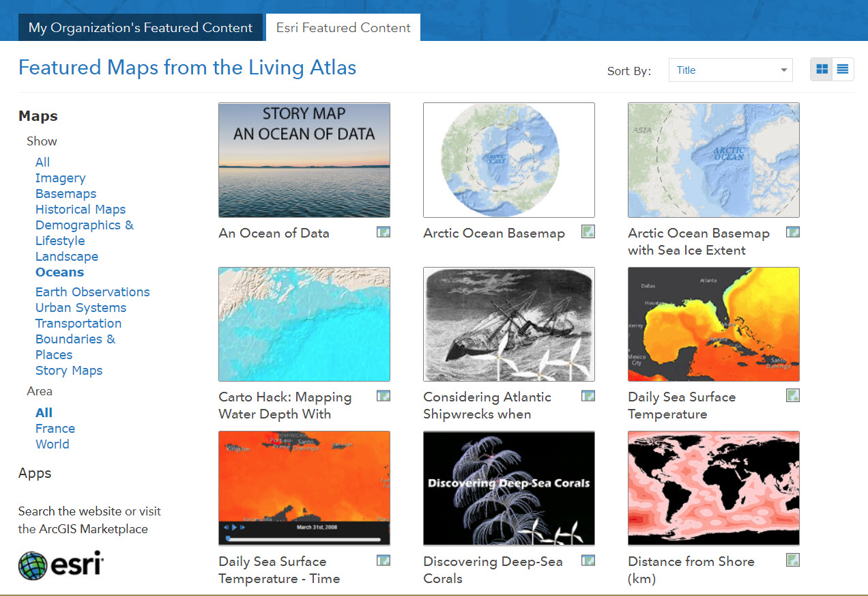Filter maps by Historical Maps
868x596 pixels.
(81, 209)
